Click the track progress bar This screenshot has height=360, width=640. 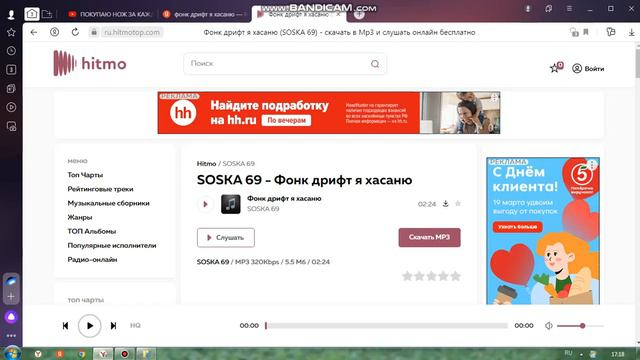[x=386, y=325]
